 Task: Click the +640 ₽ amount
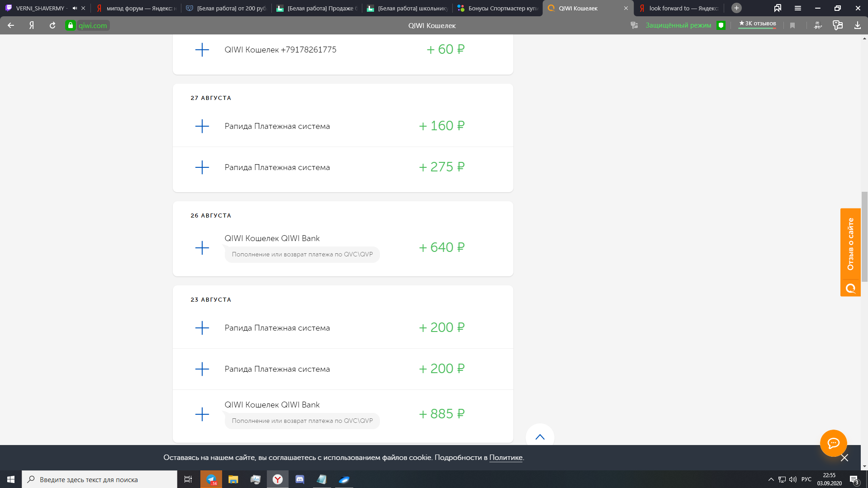pyautogui.click(x=441, y=247)
